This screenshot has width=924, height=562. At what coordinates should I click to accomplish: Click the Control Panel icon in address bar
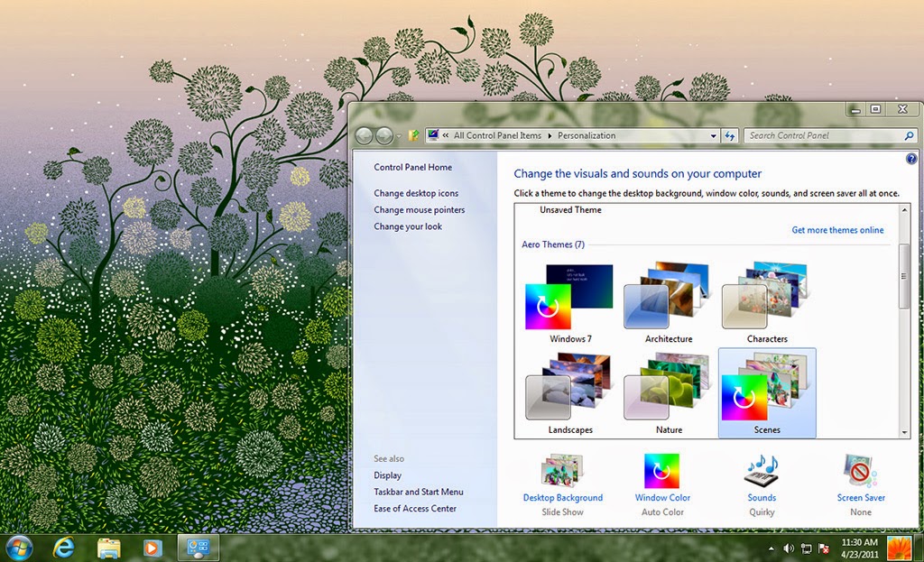pos(433,135)
